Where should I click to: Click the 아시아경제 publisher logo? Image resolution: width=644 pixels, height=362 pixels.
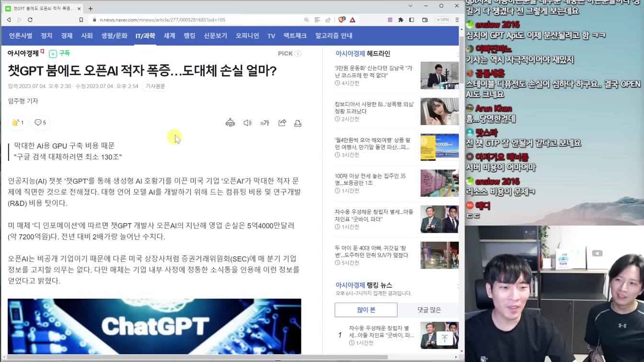coord(25,53)
